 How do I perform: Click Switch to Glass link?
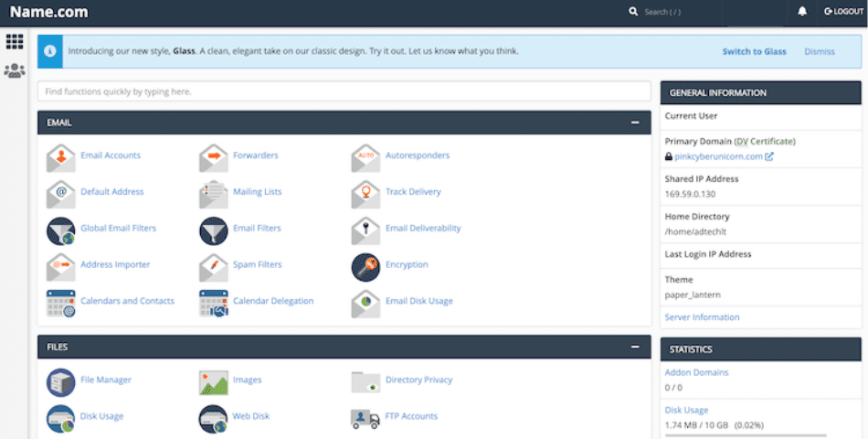pyautogui.click(x=754, y=52)
